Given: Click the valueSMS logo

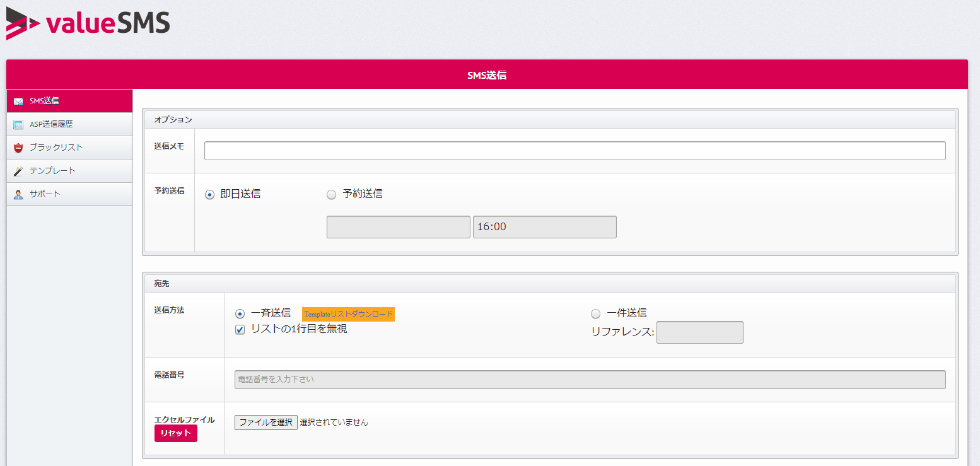Looking at the screenshot, I should [88, 23].
